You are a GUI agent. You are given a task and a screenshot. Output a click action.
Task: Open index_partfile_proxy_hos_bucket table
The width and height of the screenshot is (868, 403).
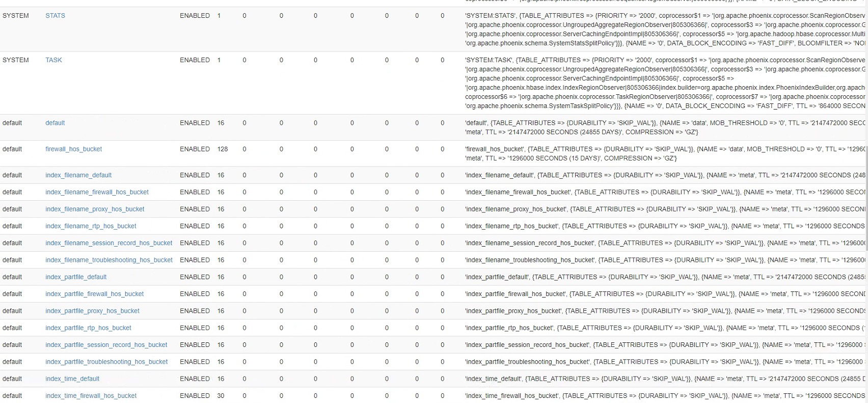[x=92, y=311]
